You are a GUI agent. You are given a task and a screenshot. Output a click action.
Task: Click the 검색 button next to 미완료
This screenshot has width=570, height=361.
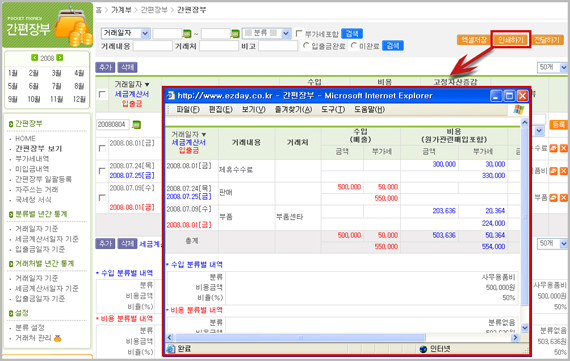[x=393, y=45]
